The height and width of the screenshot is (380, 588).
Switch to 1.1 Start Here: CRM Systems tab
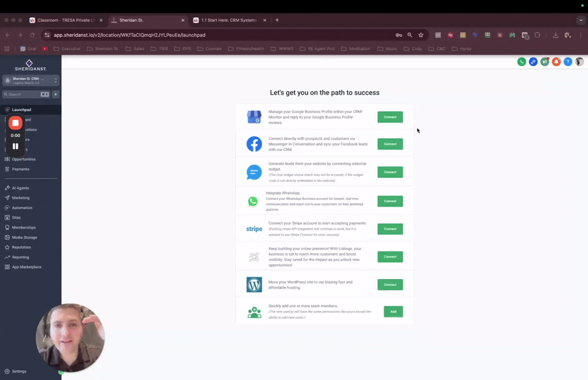tap(229, 20)
